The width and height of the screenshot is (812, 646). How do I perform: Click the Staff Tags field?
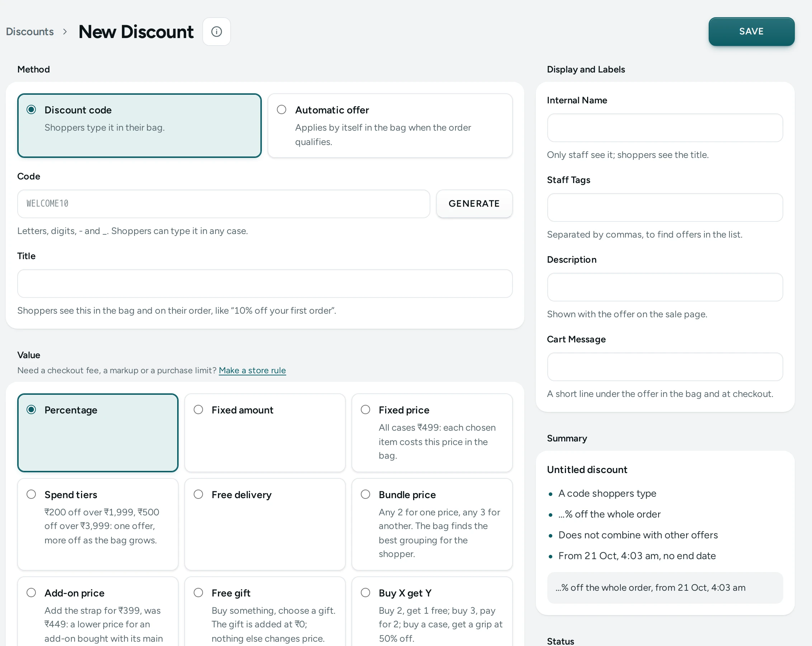(665, 207)
